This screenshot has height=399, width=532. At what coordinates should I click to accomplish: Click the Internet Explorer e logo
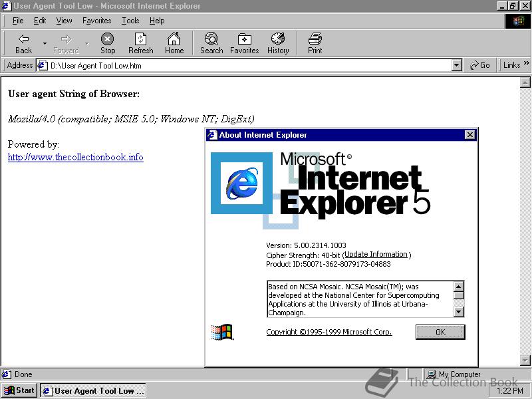click(241, 183)
